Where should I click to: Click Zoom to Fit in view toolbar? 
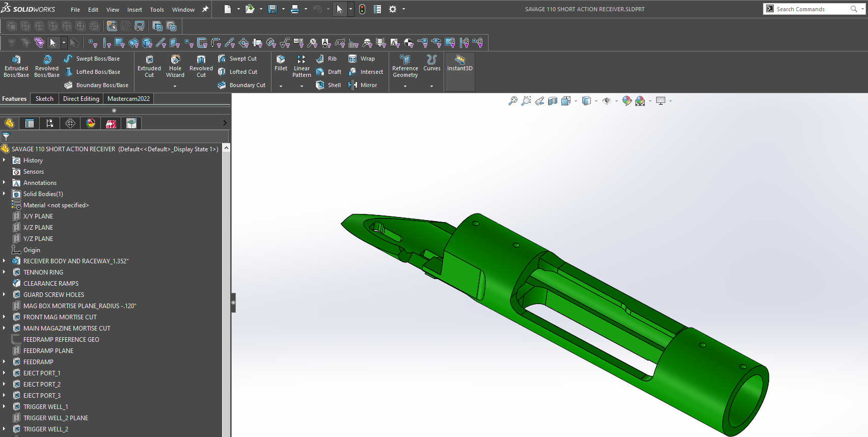click(513, 101)
